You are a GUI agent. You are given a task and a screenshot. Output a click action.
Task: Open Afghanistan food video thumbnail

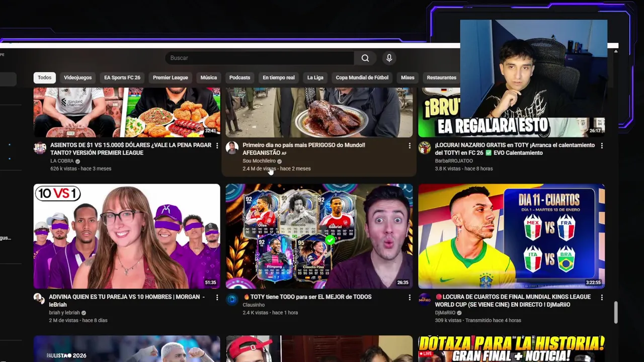click(x=319, y=112)
